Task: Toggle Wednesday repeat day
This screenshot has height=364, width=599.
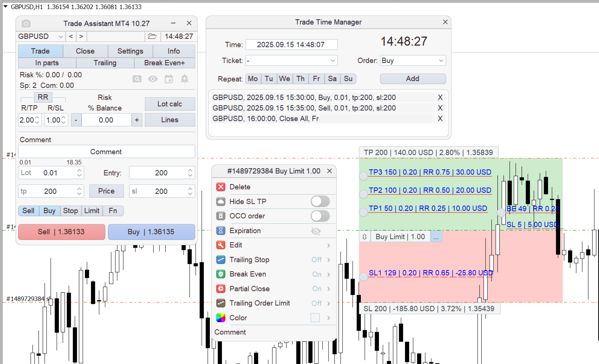Action: click(285, 79)
